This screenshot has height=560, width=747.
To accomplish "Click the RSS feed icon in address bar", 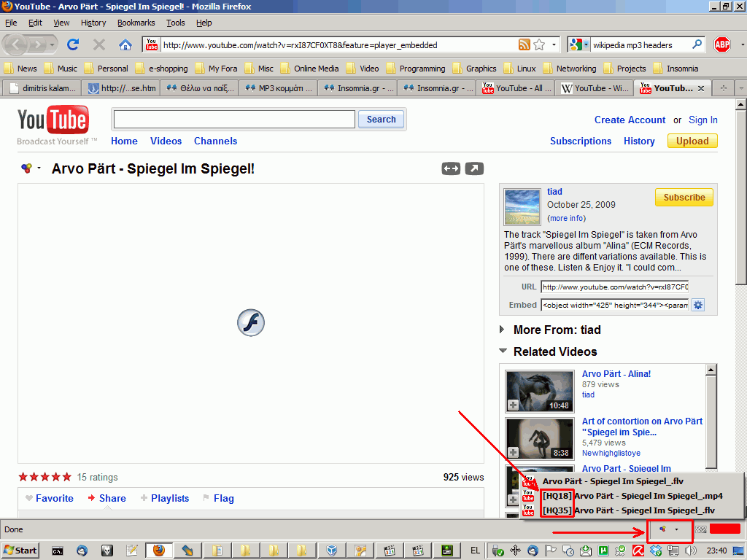I will tap(524, 44).
